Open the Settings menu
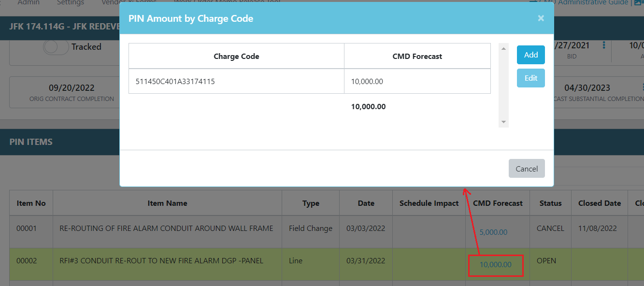This screenshot has width=644, height=286. coord(70,2)
